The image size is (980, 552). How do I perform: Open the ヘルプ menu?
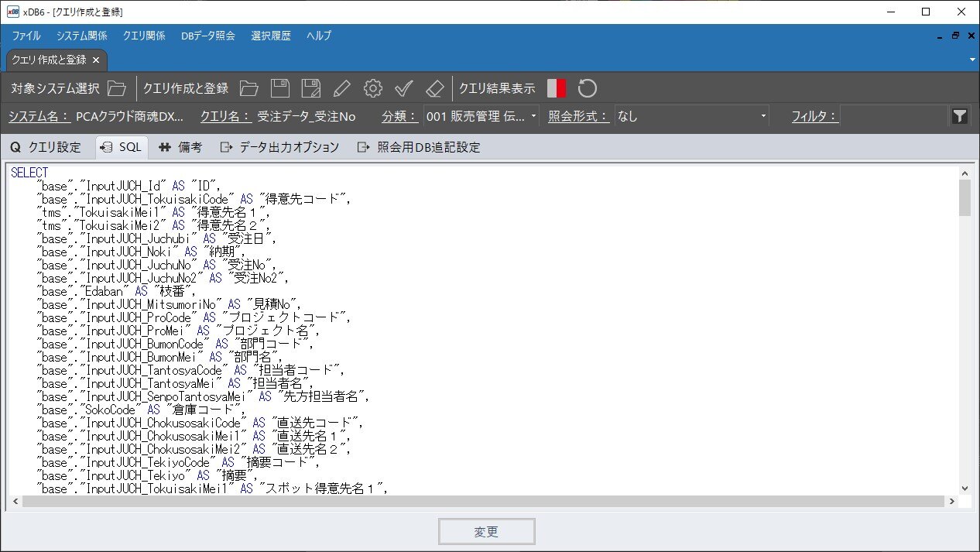[319, 36]
